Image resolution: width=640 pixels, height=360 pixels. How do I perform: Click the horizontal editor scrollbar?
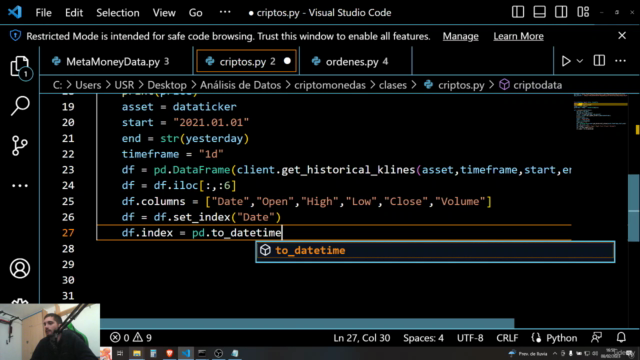click(307, 323)
